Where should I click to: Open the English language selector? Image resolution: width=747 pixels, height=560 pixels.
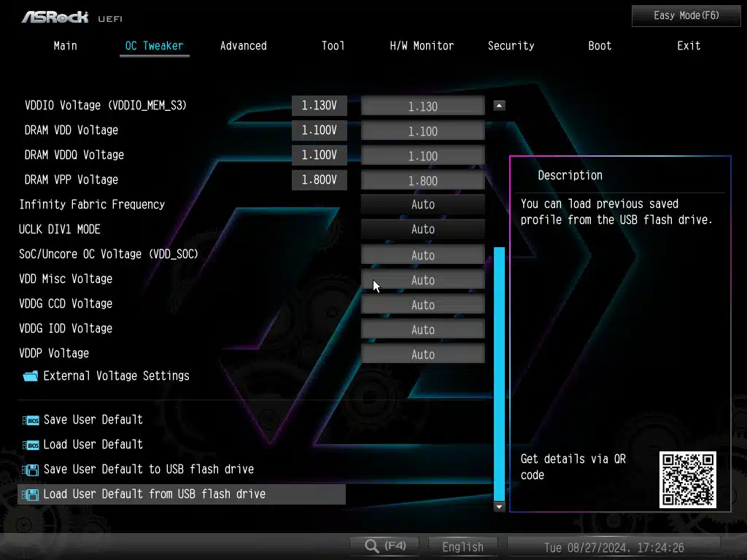click(x=462, y=547)
